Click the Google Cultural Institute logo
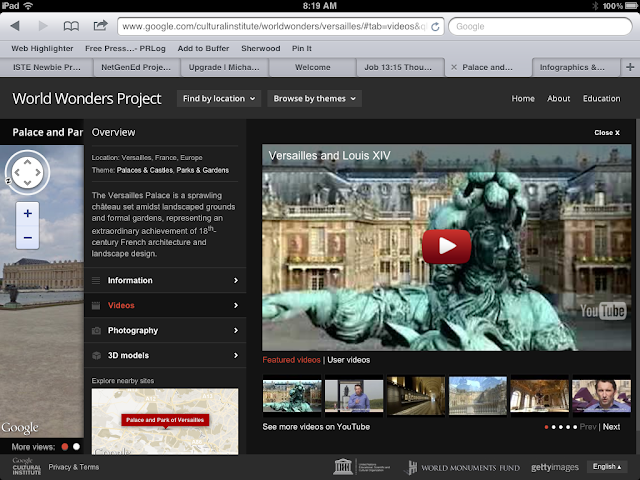The image size is (640, 480). tap(27, 467)
